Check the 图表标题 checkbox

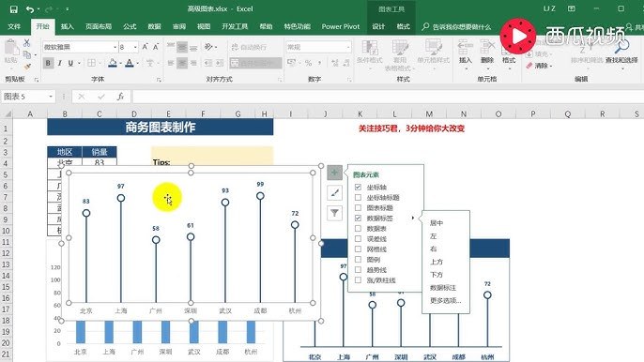click(359, 207)
